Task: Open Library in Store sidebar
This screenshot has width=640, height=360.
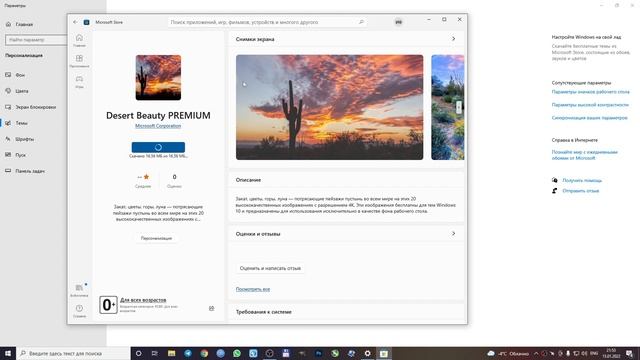Action: click(x=79, y=290)
